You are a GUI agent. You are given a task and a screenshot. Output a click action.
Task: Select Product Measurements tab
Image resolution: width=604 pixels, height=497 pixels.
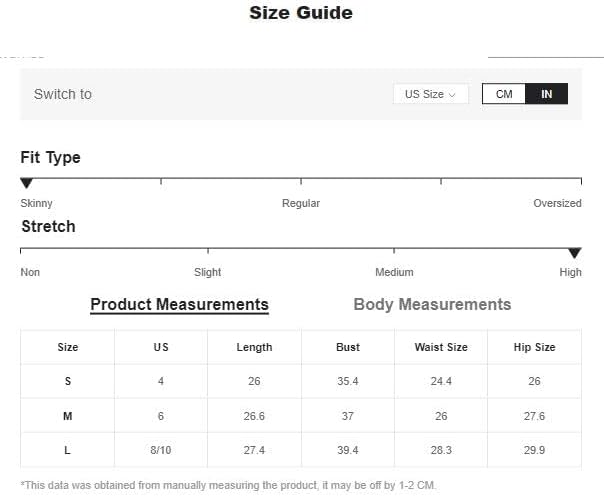tap(180, 305)
